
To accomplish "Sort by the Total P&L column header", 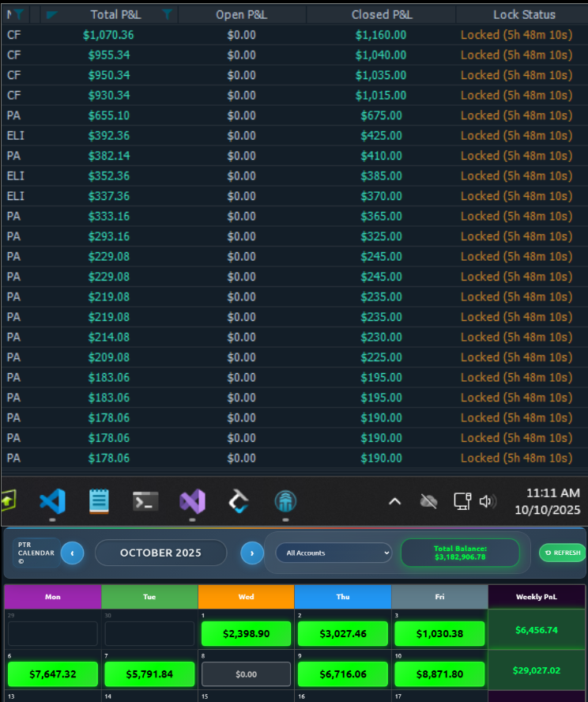I will (115, 14).
